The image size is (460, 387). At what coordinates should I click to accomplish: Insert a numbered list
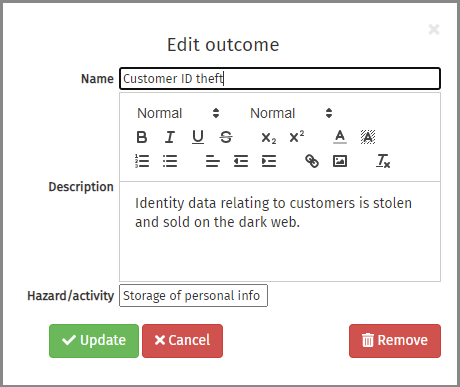click(x=142, y=161)
